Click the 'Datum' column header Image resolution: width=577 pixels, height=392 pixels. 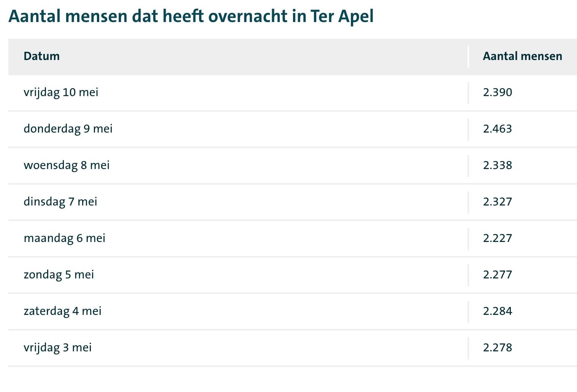[41, 56]
